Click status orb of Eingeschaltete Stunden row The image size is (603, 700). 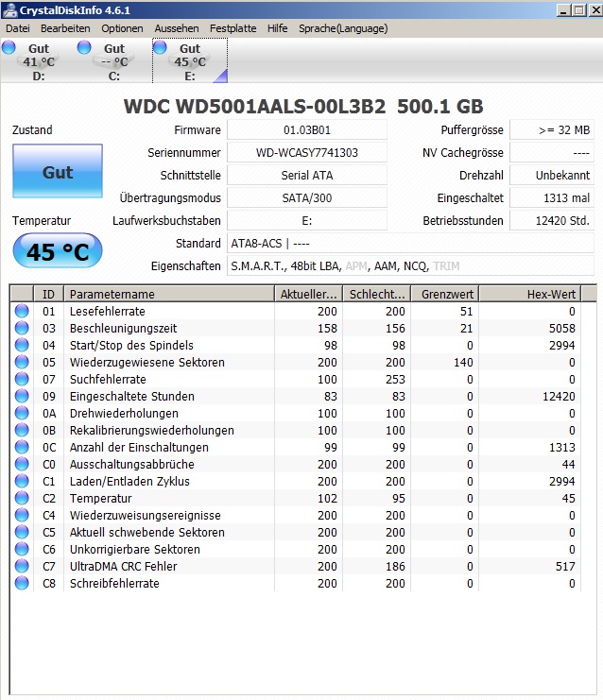pos(22,396)
